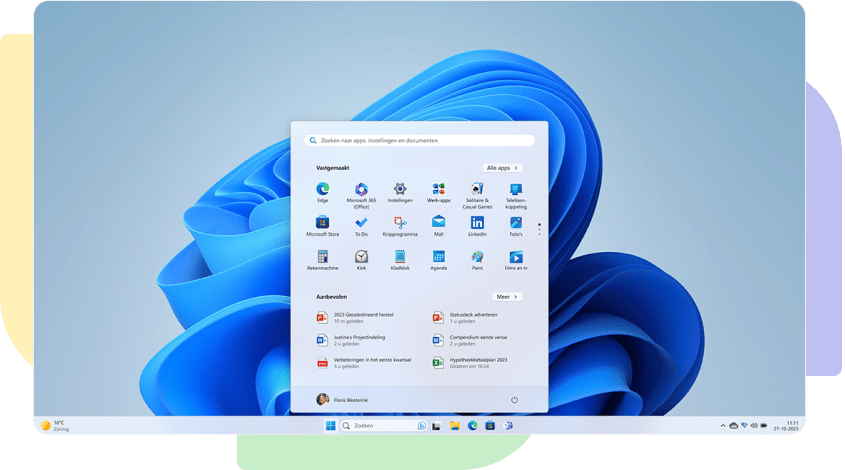Click the OneDrive cloud tray icon
The height and width of the screenshot is (470, 845).
[733, 426]
